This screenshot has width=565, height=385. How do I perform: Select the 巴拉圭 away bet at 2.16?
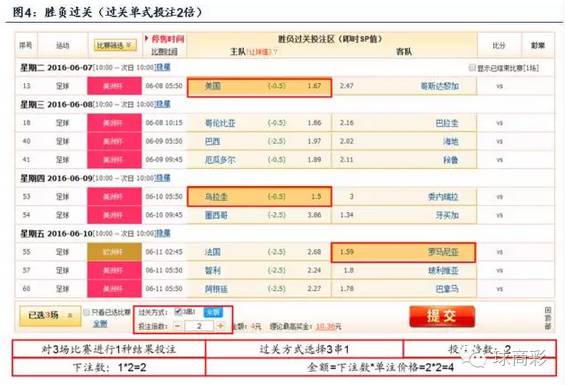coord(404,123)
